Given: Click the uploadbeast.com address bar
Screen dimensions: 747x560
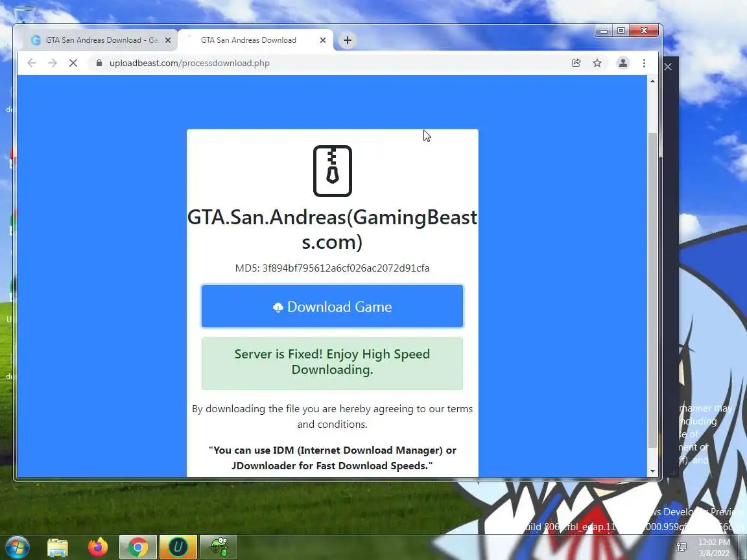Looking at the screenshot, I should [329, 63].
